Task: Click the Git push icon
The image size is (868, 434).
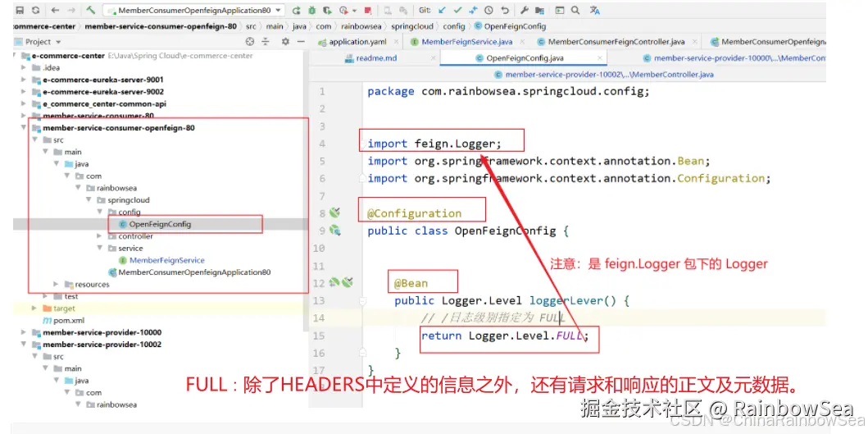Action: coord(473,10)
